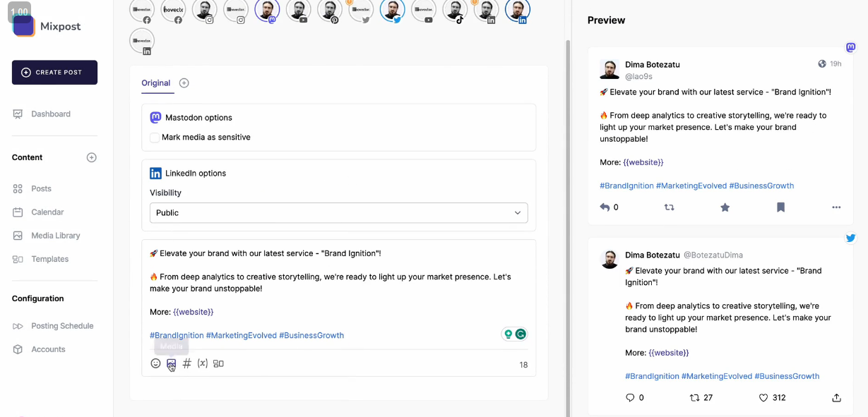Click the heart like icon in the Twitter preview
Viewport: 868px width, 417px height.
[x=763, y=398]
